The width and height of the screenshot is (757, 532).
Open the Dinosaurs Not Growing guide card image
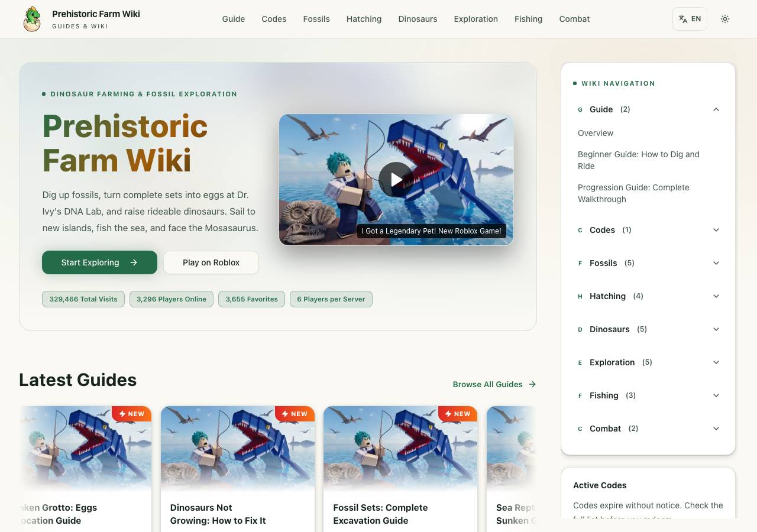pyautogui.click(x=238, y=449)
